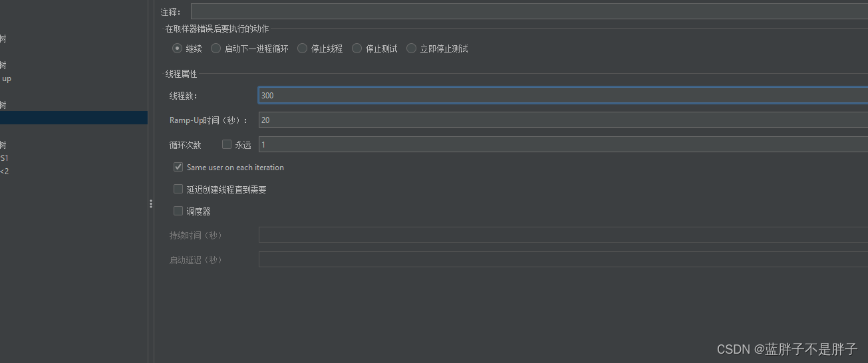The height and width of the screenshot is (363, 868).
Task: Select the 继续 radio button
Action: coord(177,49)
